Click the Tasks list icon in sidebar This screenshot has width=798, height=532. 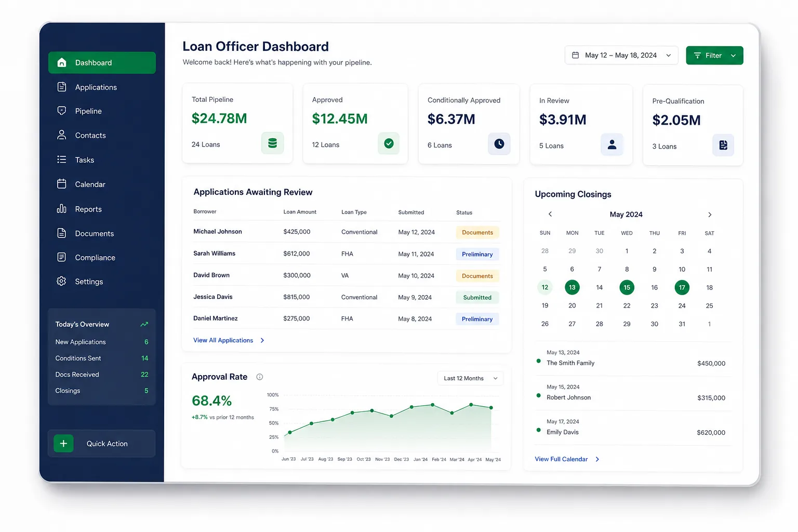tap(62, 159)
